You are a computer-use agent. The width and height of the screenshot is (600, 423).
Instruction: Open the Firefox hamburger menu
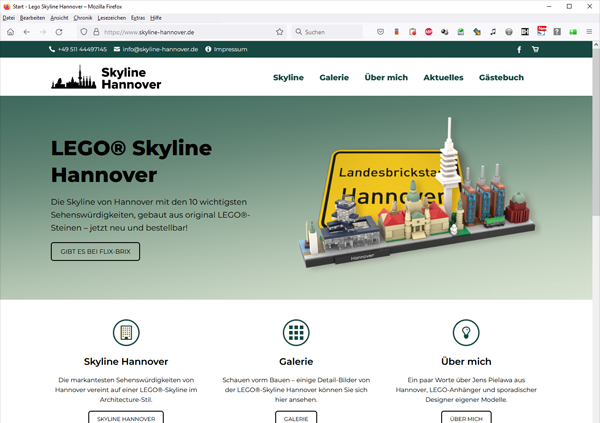tap(589, 32)
